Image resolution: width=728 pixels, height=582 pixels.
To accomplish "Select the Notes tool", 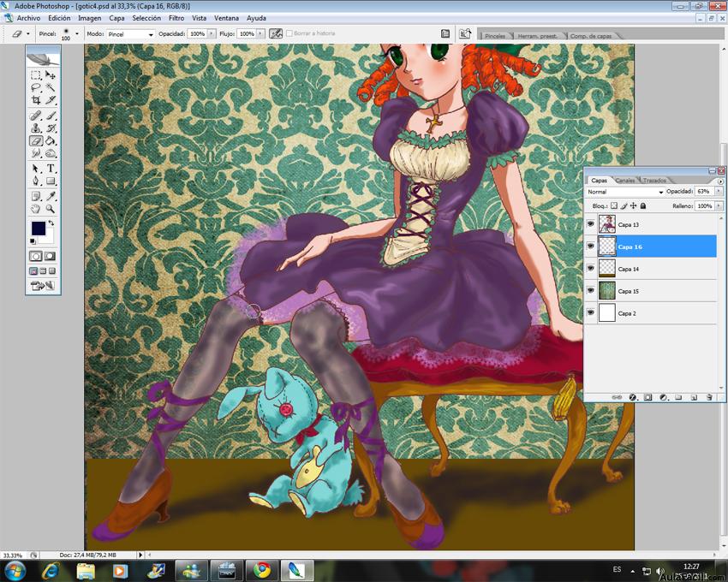I will pos(36,196).
